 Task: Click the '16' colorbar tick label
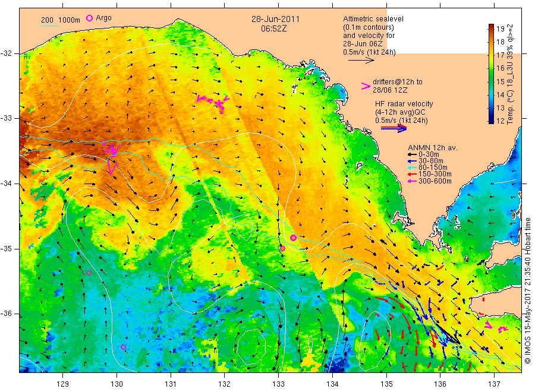point(501,68)
